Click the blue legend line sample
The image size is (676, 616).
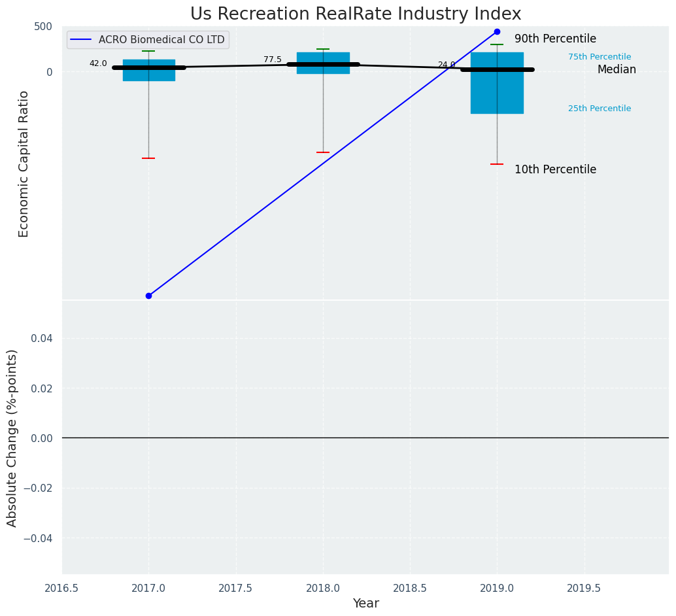click(81, 40)
